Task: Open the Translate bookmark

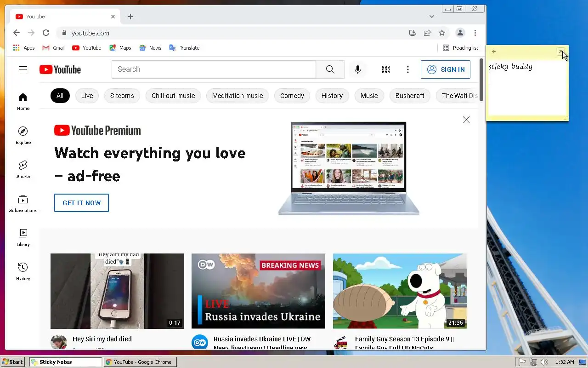Action: tap(184, 48)
